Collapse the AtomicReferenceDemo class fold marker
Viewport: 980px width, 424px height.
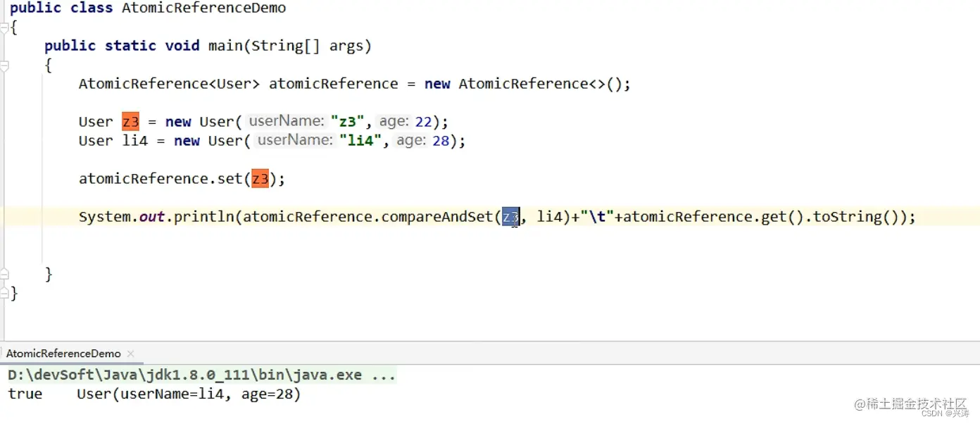pyautogui.click(x=4, y=28)
